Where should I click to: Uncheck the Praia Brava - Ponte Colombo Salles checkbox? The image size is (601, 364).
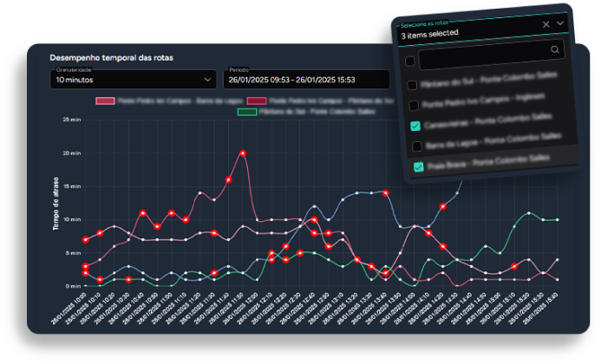tap(419, 166)
